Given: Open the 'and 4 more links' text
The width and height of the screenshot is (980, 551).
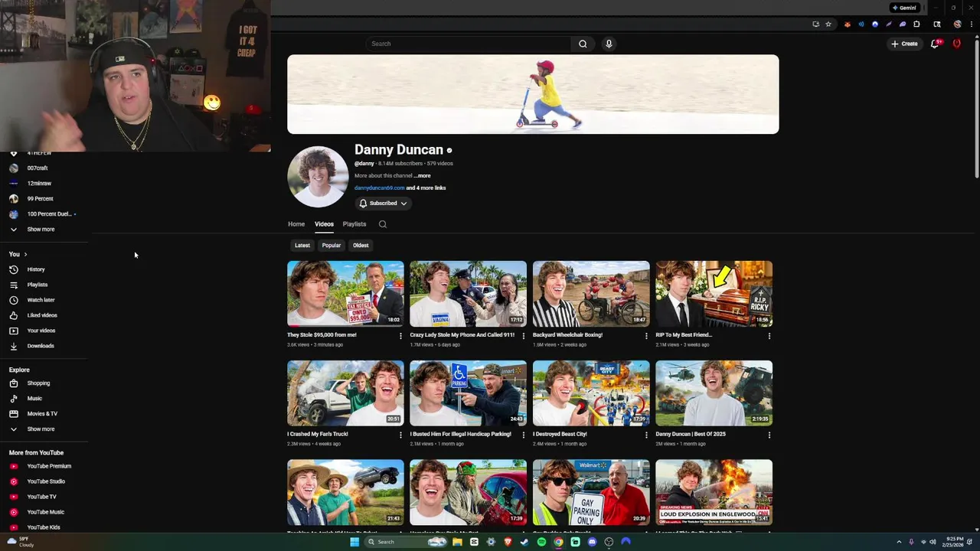Looking at the screenshot, I should click(426, 188).
